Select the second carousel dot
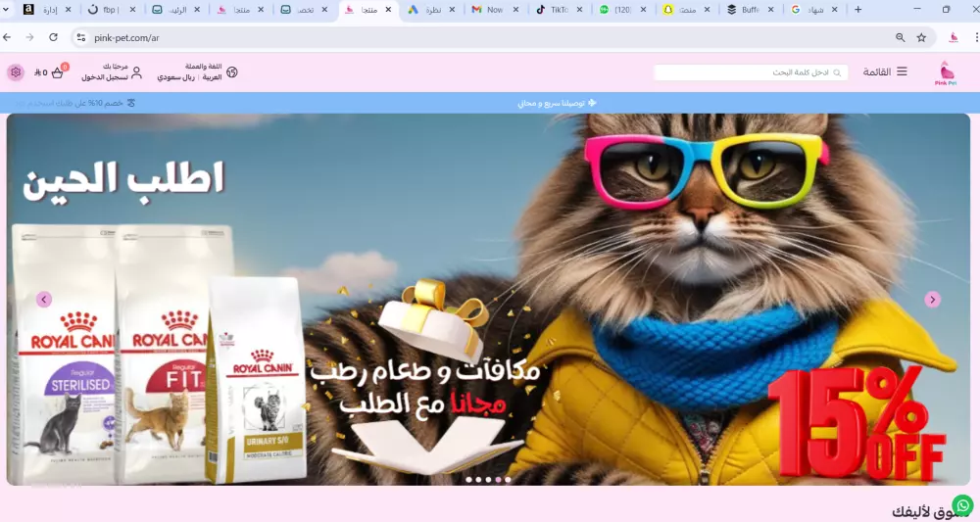The image size is (980, 522). [479, 480]
